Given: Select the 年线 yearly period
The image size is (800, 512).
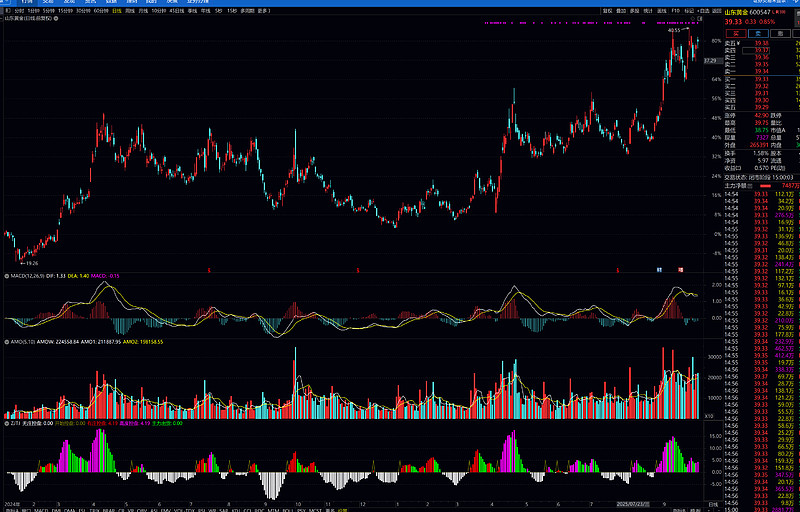Looking at the screenshot, I should (205, 11).
